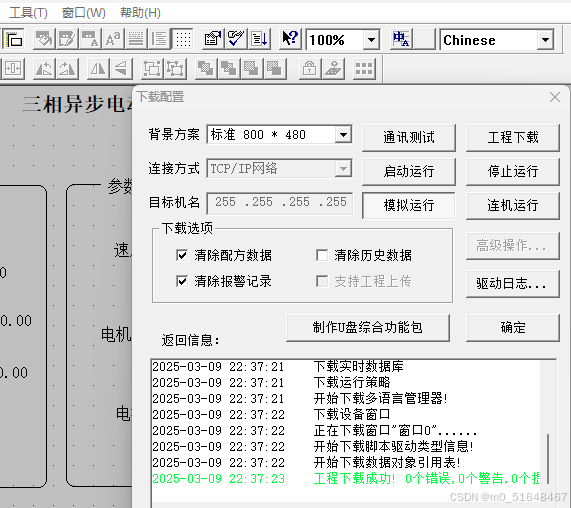This screenshot has width=571, height=508.
Task: Open the 窗口(W) menu
Action: (x=83, y=13)
